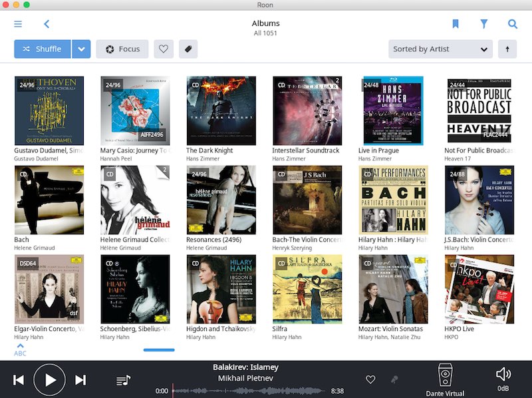
Task: Open Bach Partitas Hilary Hahn cover
Action: tap(393, 200)
